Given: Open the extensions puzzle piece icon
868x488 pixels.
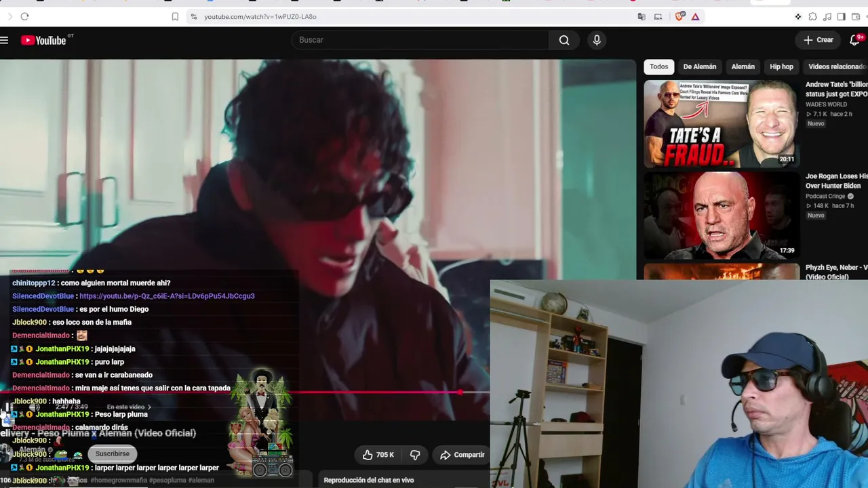Looking at the screenshot, I should pyautogui.click(x=812, y=16).
